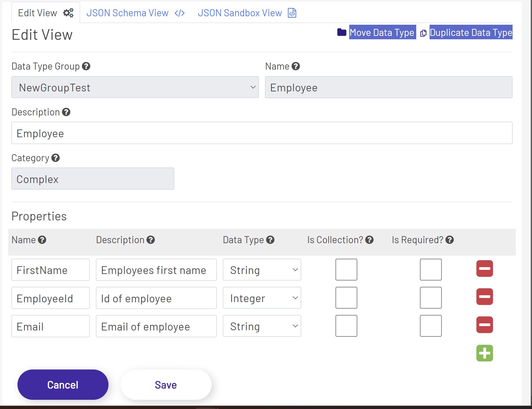Enable Is Collection for FirstName
The image size is (532, 409).
click(x=346, y=270)
